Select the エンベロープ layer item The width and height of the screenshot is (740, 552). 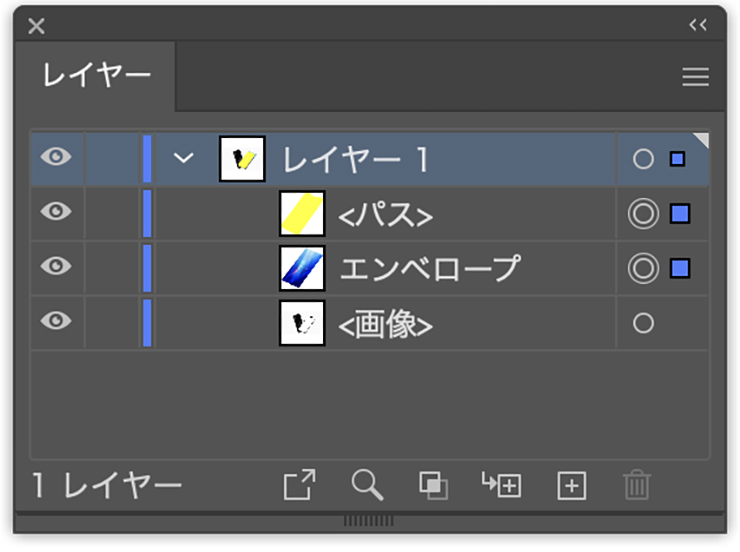[x=430, y=268]
